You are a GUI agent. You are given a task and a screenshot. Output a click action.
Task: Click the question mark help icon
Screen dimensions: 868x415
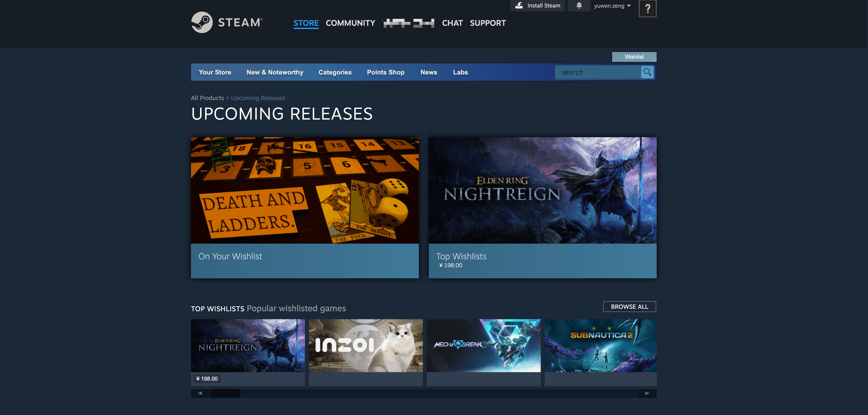pos(647,8)
